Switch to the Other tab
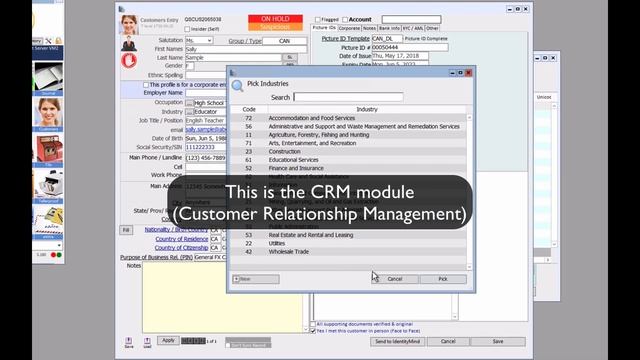Image resolution: width=640 pixels, height=360 pixels. click(x=432, y=28)
